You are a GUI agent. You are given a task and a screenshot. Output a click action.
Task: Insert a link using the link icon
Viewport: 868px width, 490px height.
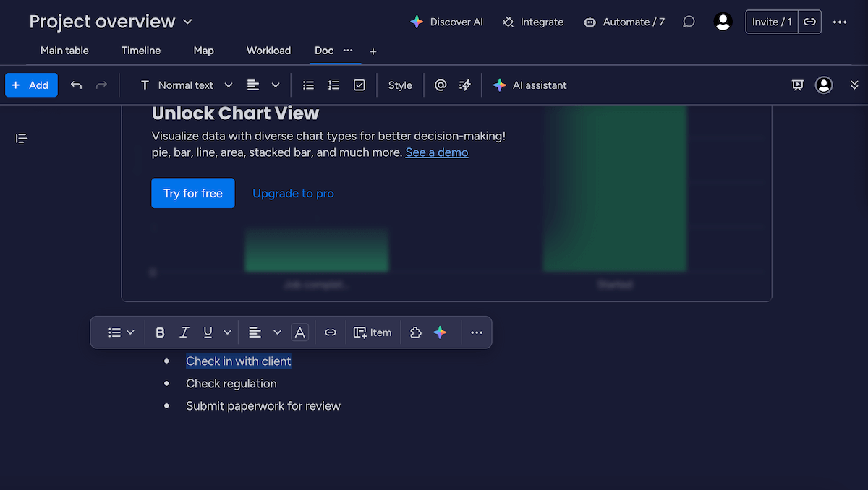pyautogui.click(x=331, y=332)
